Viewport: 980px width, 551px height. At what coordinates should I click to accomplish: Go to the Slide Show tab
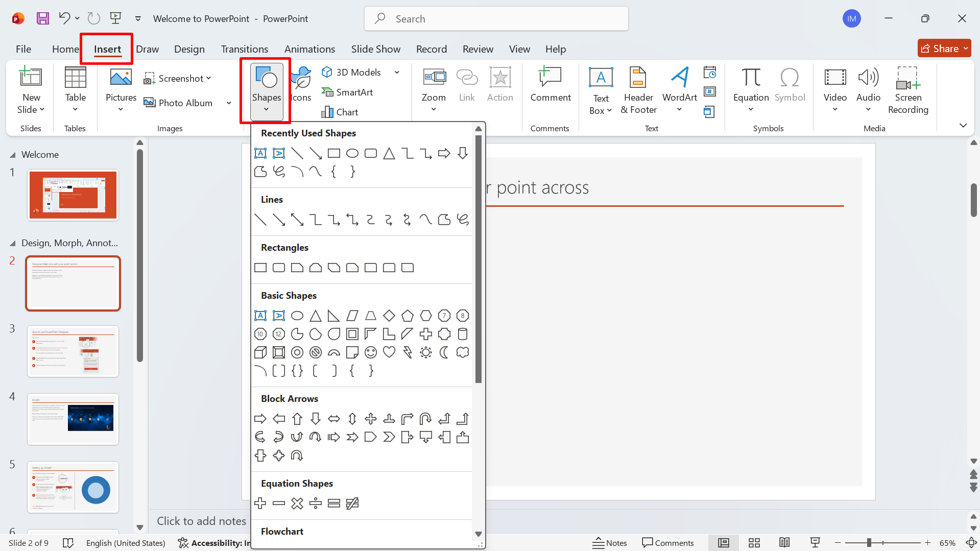(x=376, y=49)
